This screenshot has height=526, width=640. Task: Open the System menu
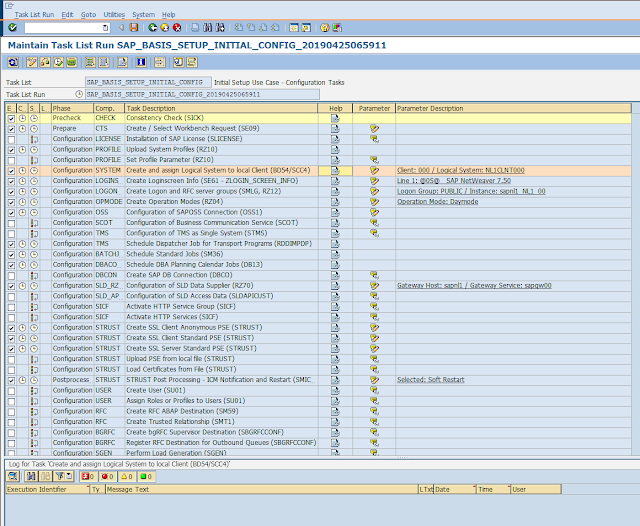click(x=143, y=14)
